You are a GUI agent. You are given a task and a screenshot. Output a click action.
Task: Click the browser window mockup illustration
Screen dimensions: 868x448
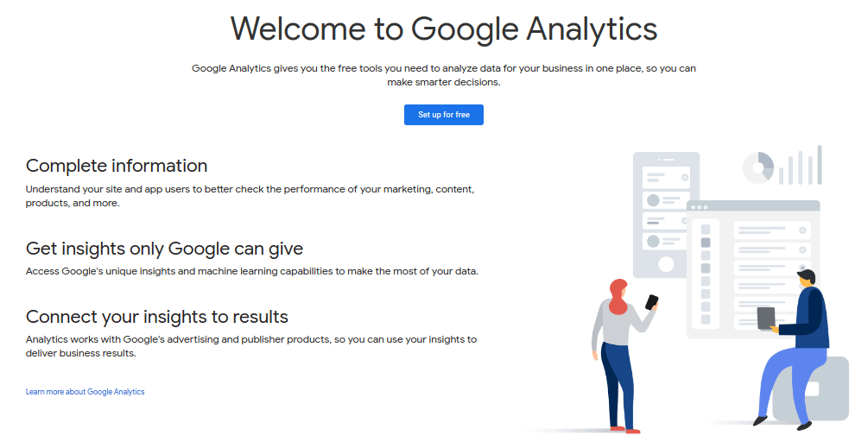coord(753,269)
